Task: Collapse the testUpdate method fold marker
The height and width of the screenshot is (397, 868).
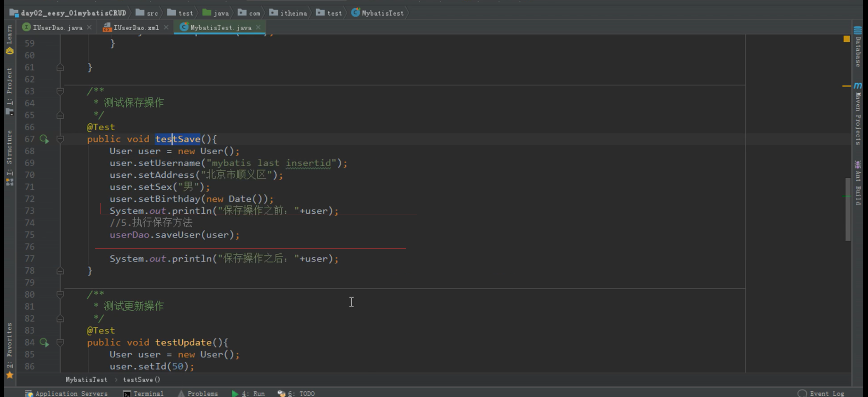Action: coord(60,343)
